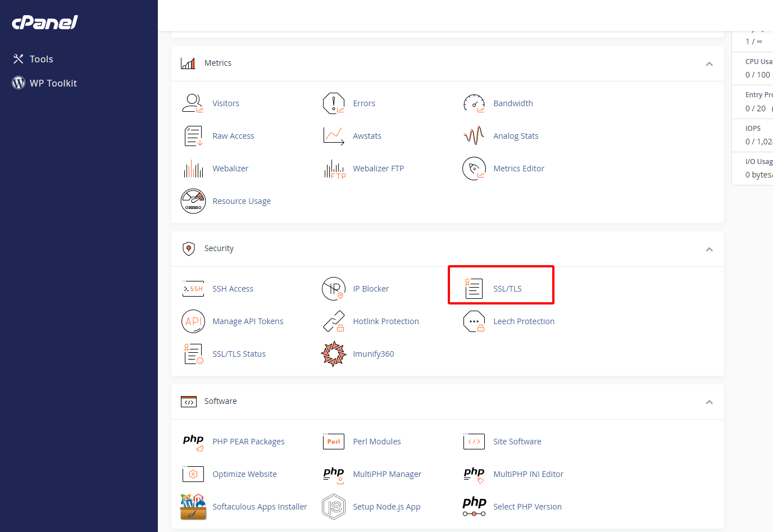Image resolution: width=773 pixels, height=532 pixels.
Task: Collapse the Software section
Action: click(709, 402)
